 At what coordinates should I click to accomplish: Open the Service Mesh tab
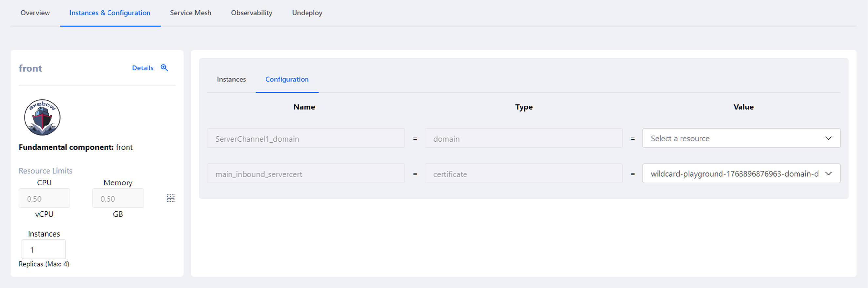190,13
